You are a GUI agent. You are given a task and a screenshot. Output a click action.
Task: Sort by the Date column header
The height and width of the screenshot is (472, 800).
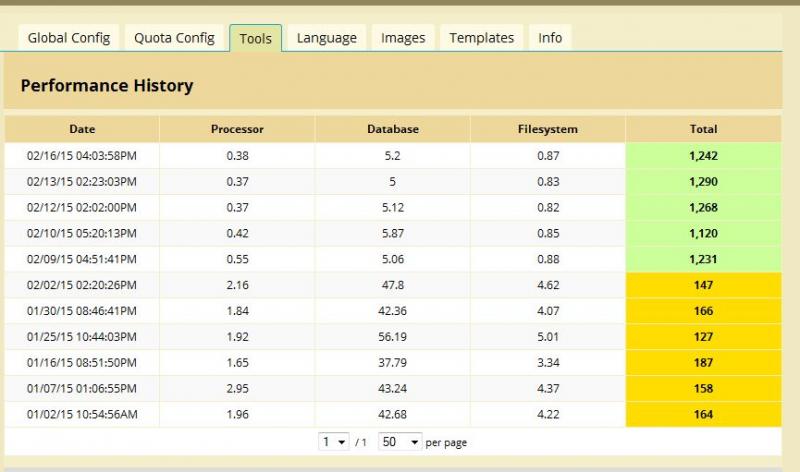tap(82, 129)
